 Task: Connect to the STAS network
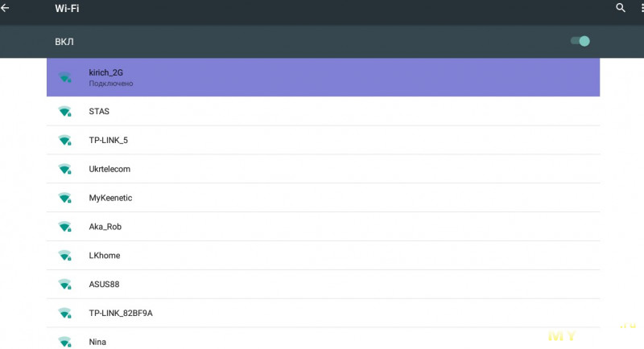(322, 112)
